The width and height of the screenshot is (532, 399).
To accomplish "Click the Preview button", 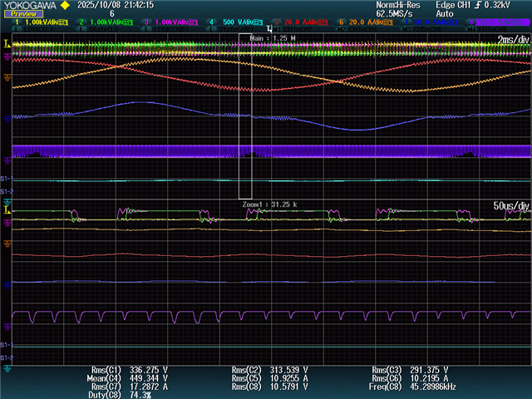I will tap(23, 14).
